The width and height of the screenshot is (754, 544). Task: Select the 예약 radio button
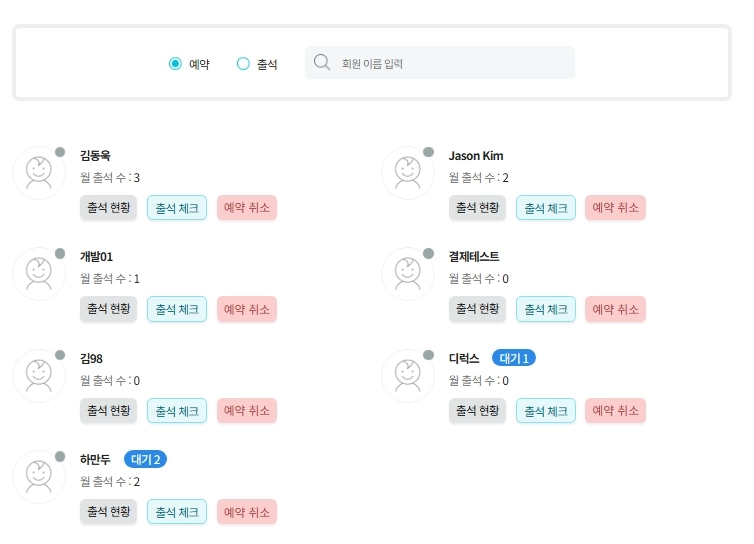pyautogui.click(x=176, y=63)
